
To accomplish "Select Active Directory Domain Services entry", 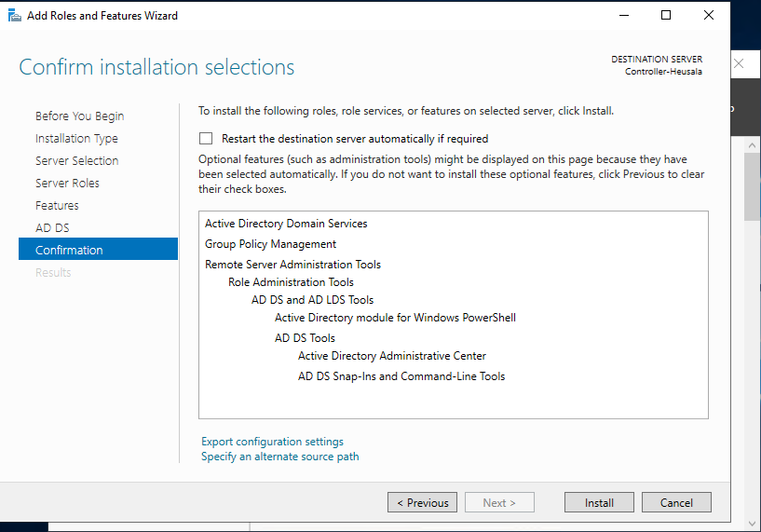I will coord(286,224).
